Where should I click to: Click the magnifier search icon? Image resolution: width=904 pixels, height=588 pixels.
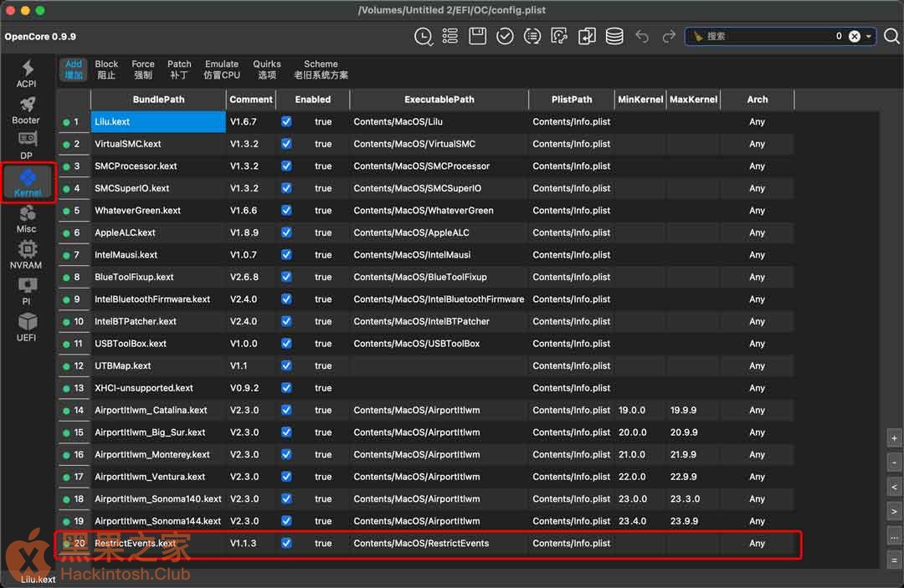pos(891,36)
